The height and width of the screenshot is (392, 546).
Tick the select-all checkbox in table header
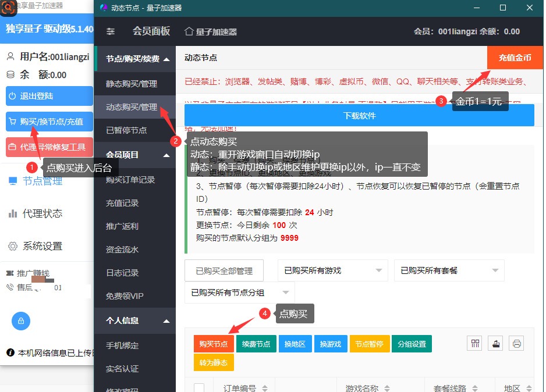click(199, 388)
